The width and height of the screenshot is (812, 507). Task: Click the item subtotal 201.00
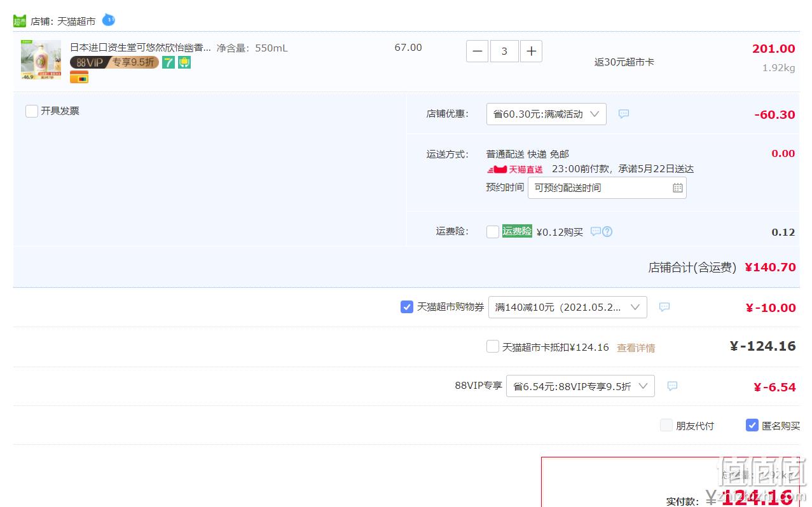pyautogui.click(x=774, y=49)
